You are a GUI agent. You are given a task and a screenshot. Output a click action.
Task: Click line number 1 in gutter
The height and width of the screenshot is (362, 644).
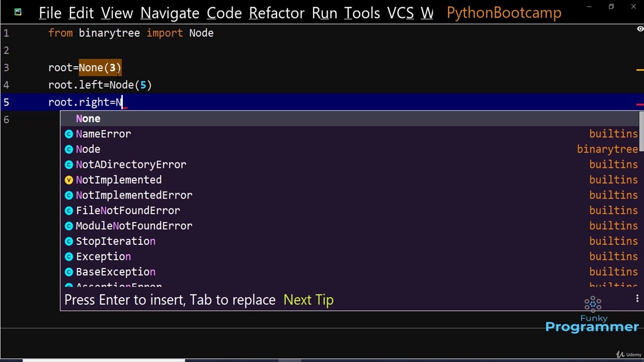click(6, 33)
